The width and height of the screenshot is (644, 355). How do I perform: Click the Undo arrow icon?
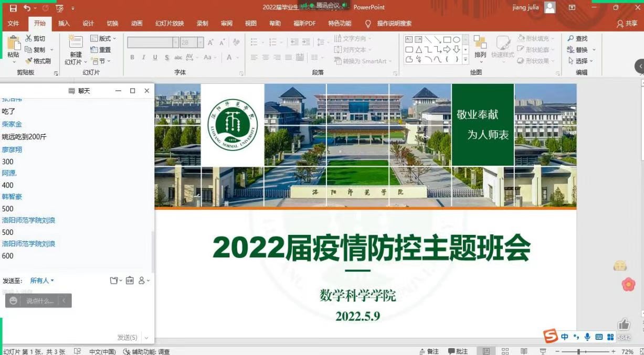pyautogui.click(x=27, y=8)
